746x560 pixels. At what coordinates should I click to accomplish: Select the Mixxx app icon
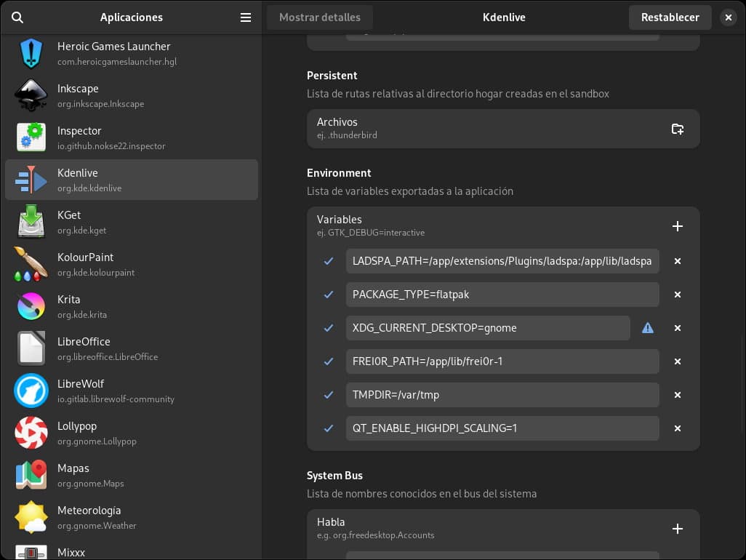pyautogui.click(x=31, y=553)
